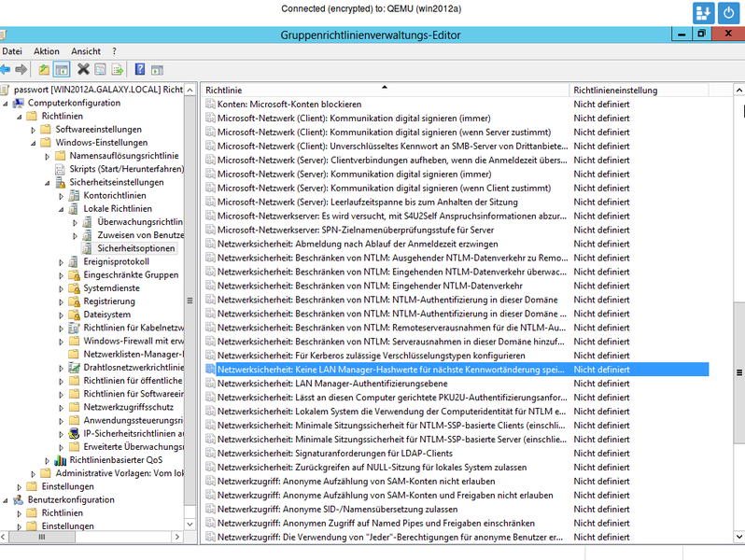This screenshot has height=560, width=745.
Task: Open the Datei menu
Action: (x=12, y=51)
